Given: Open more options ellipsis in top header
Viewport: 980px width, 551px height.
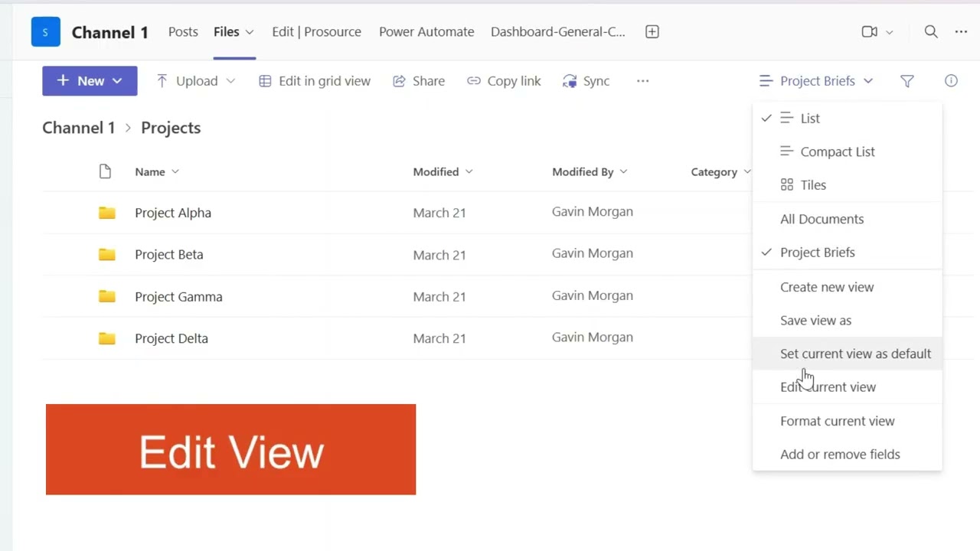Looking at the screenshot, I should 962,32.
